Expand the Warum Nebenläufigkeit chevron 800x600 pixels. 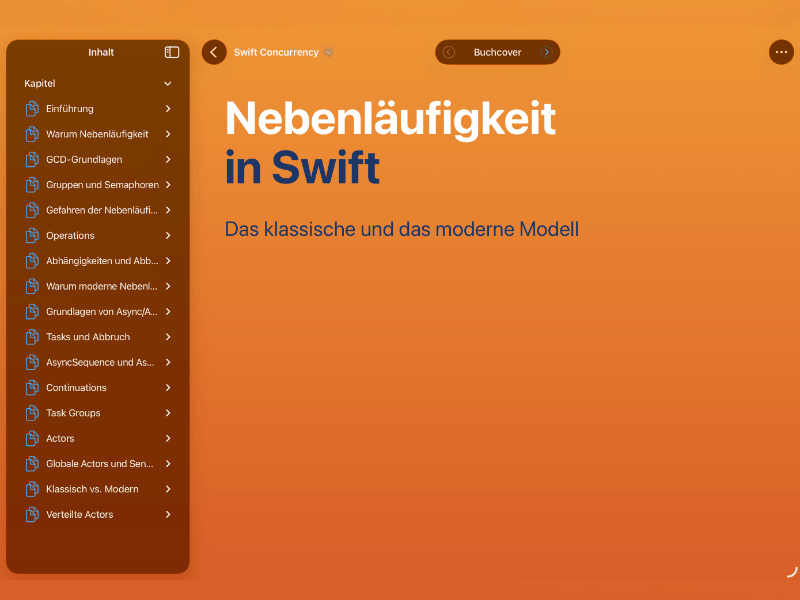coord(168,134)
